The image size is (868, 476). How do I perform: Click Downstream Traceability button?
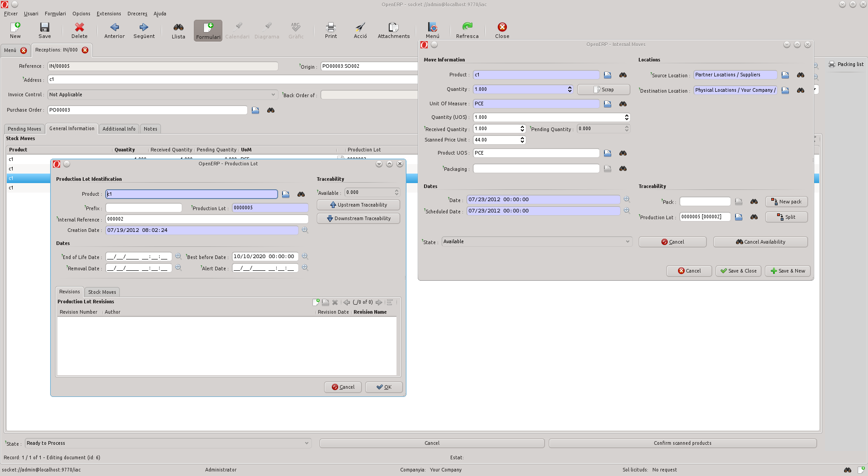coord(359,219)
